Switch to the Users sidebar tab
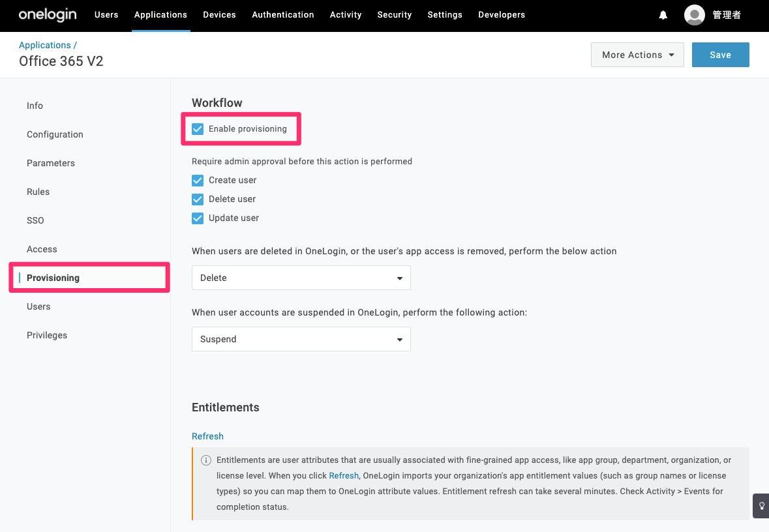 (38, 306)
